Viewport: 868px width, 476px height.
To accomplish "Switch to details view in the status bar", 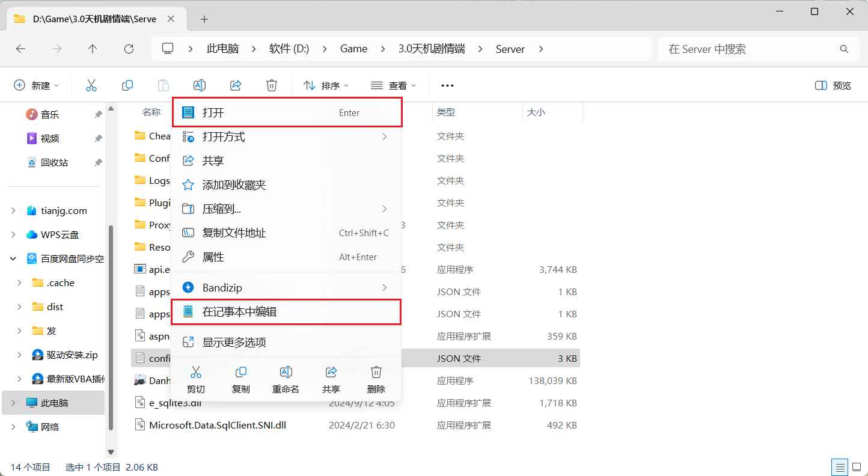I will click(840, 467).
